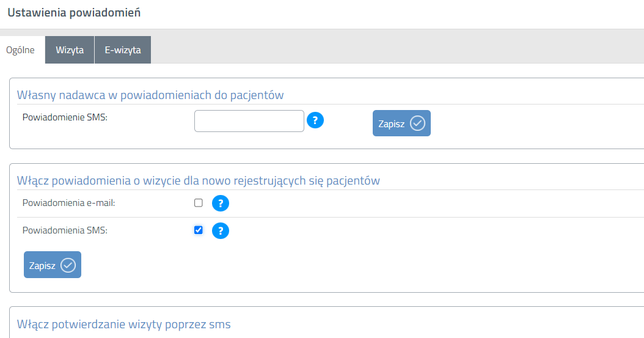Open the Wizyta tab
The height and width of the screenshot is (338, 644).
click(x=70, y=50)
